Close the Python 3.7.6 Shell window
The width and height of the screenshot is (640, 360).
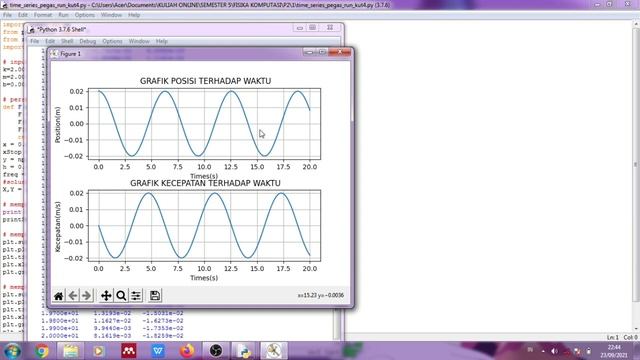(330, 27)
